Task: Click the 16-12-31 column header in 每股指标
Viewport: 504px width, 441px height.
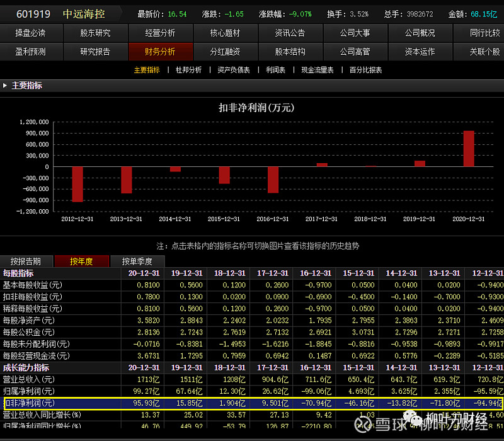Action: click(x=316, y=273)
